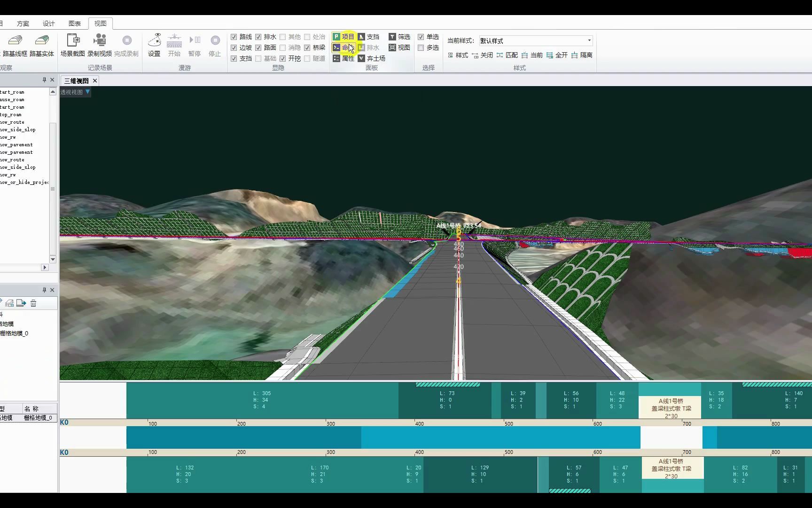Uncheck the 桥梁 bridge visibility checkbox
Screen dimensions: 812x508
(x=308, y=48)
